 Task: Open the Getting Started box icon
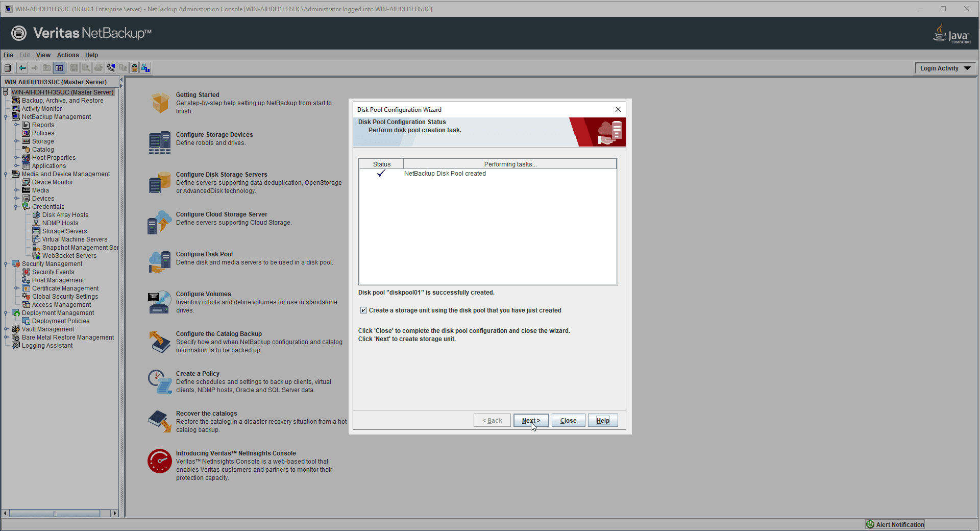[x=160, y=103]
